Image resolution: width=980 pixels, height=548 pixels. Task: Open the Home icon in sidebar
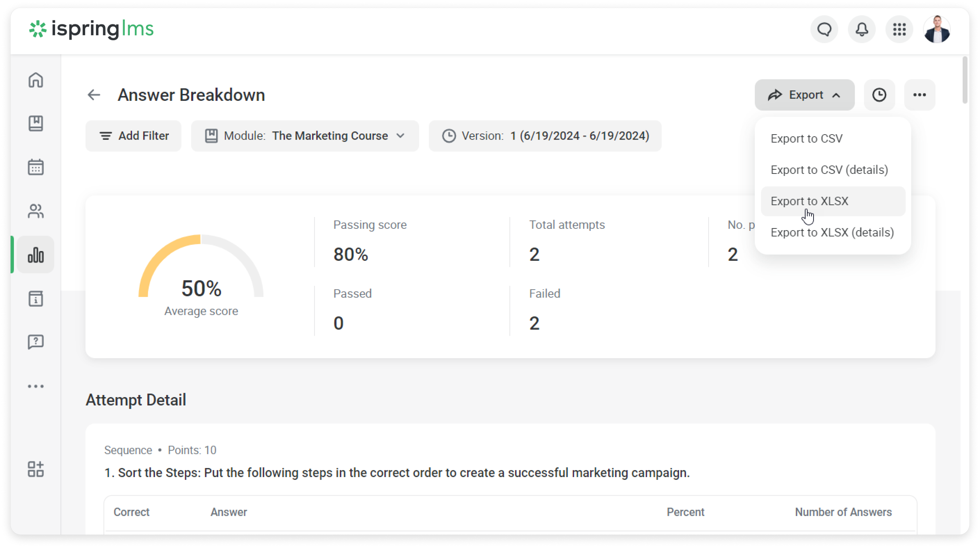[x=36, y=80]
